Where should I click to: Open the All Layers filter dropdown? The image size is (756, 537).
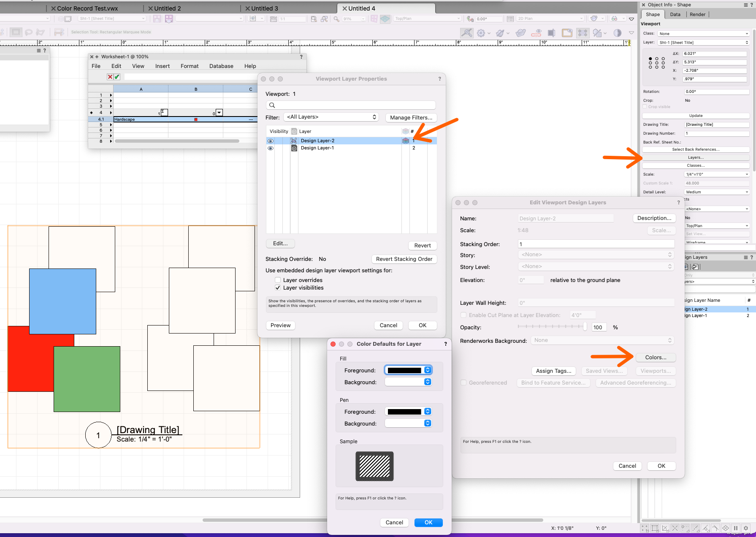click(331, 117)
